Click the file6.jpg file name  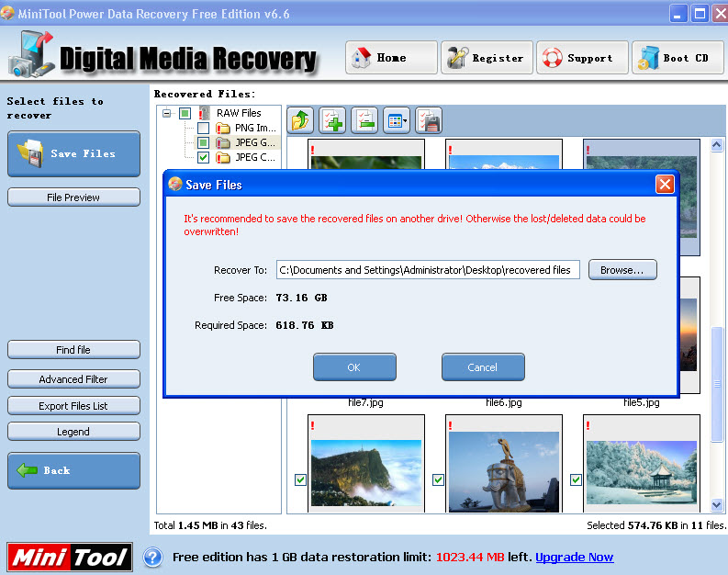(504, 402)
